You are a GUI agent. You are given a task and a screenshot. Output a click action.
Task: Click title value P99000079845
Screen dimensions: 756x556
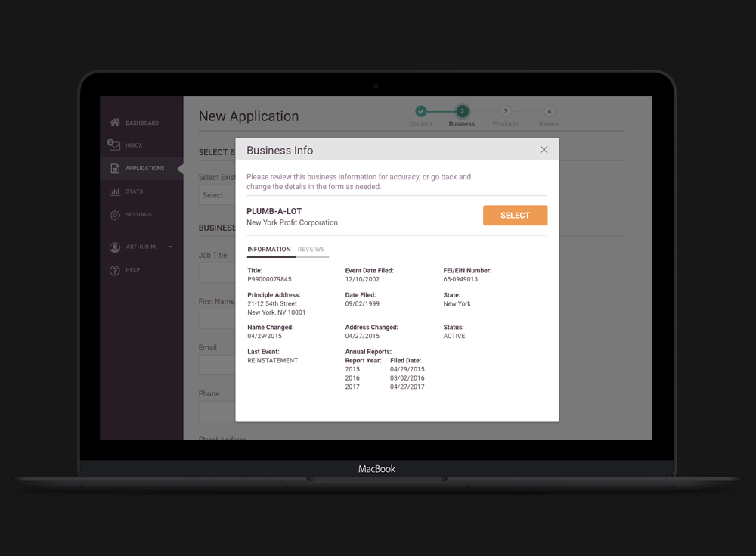click(x=270, y=279)
